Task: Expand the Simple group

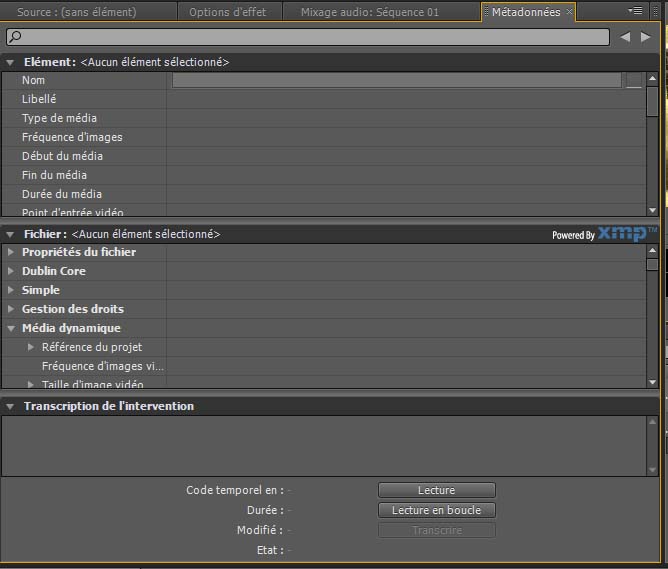Action: click(11, 290)
